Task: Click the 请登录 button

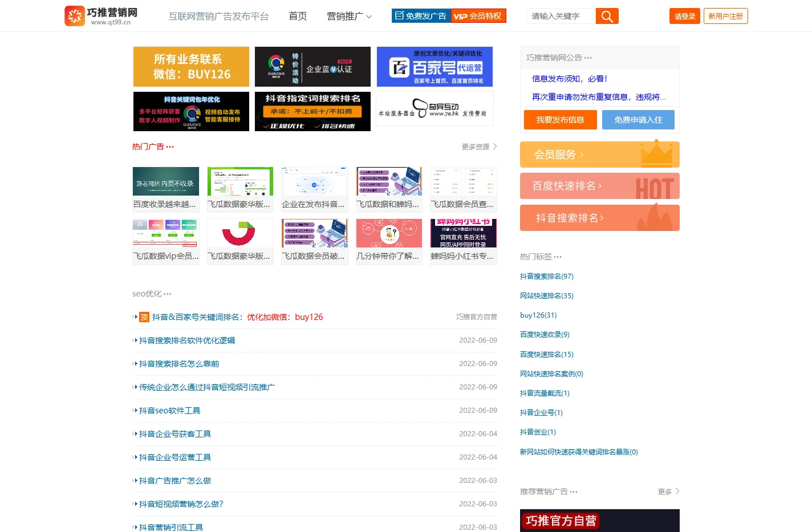Action: tap(685, 16)
